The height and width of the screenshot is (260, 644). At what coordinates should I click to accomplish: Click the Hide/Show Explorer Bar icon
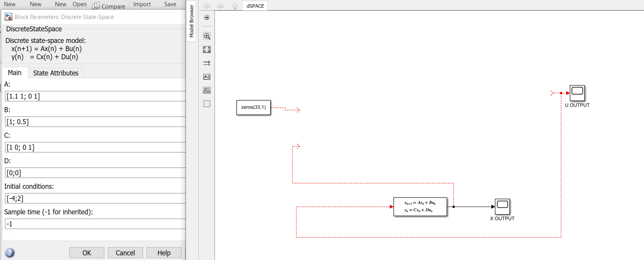pyautogui.click(x=207, y=17)
